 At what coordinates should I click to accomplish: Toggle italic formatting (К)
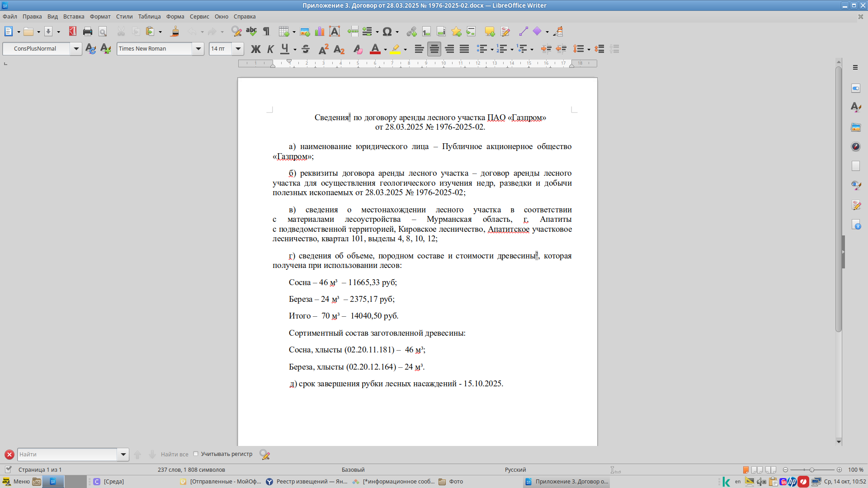coord(270,49)
